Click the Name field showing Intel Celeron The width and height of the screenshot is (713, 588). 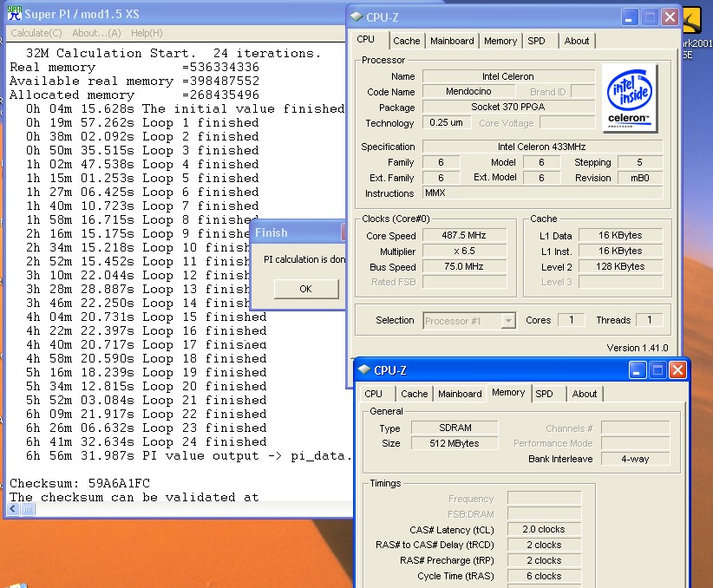pos(508,76)
